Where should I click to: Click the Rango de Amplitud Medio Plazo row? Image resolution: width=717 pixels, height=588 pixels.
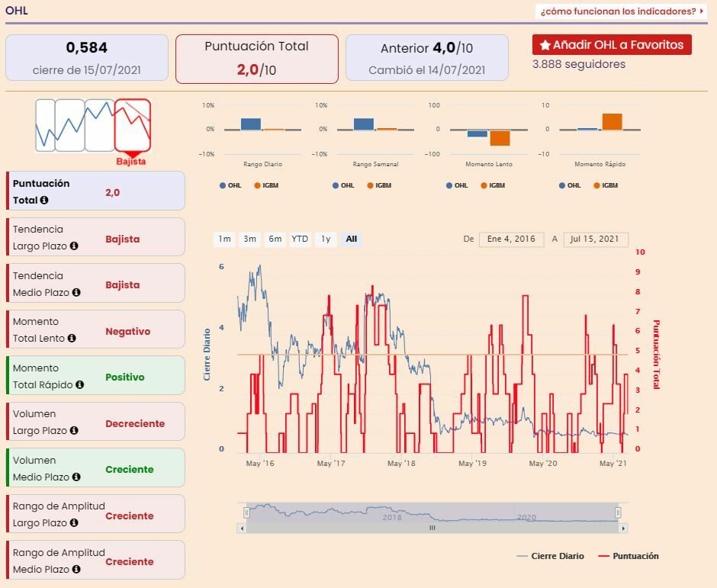(x=95, y=560)
